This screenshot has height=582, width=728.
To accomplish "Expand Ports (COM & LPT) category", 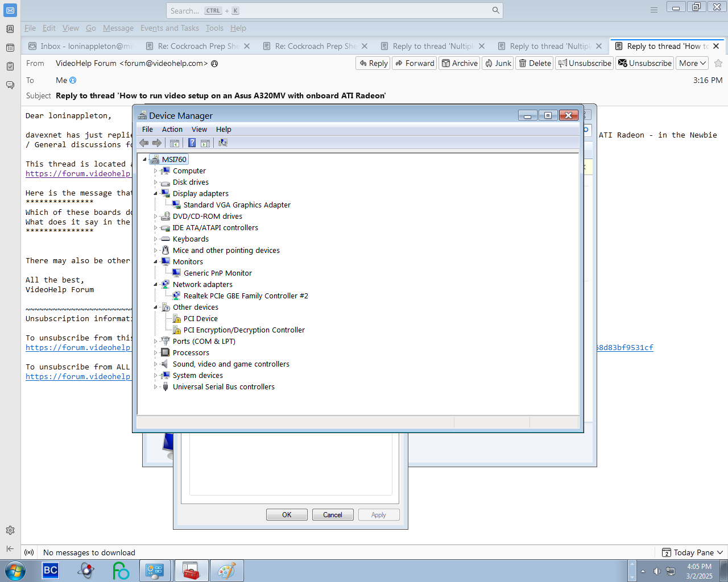I will pyautogui.click(x=155, y=341).
